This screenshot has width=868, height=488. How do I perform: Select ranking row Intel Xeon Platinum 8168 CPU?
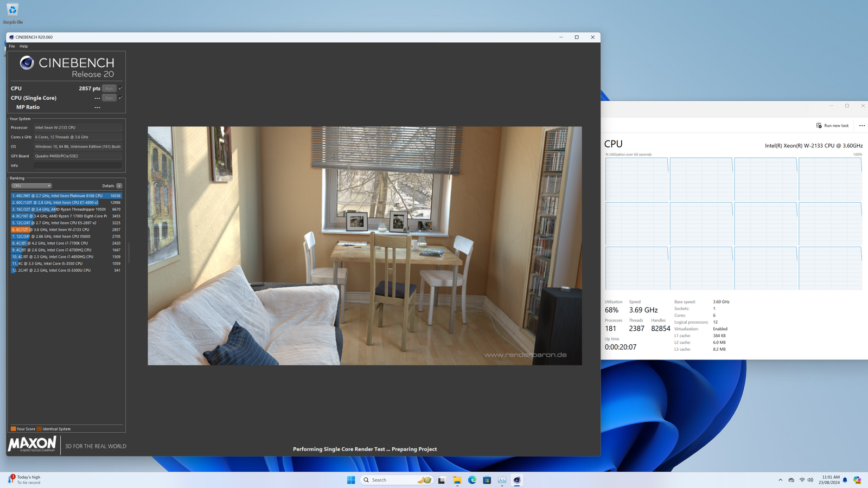pyautogui.click(x=66, y=196)
